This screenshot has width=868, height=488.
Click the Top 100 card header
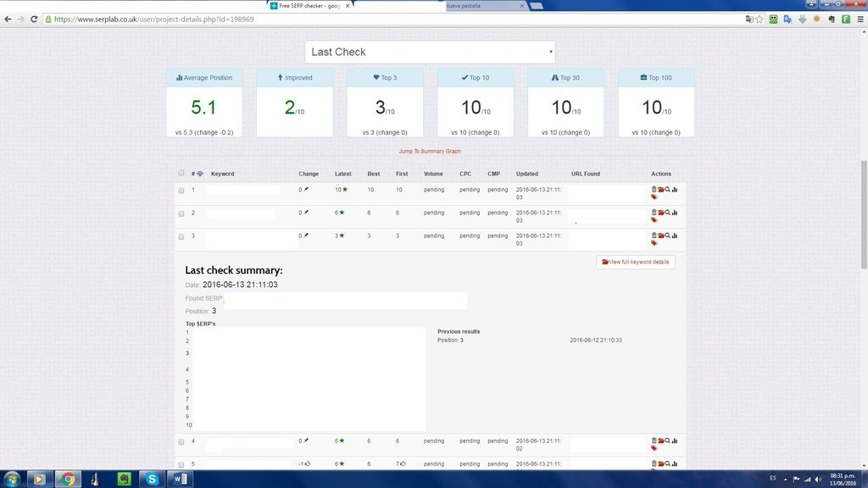[656, 78]
